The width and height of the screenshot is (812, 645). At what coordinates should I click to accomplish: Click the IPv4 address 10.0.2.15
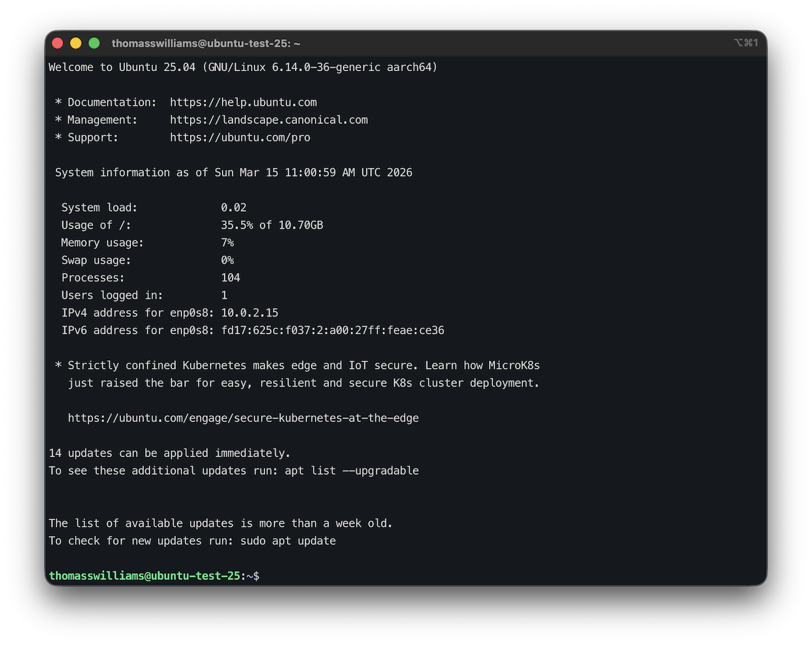coord(249,312)
